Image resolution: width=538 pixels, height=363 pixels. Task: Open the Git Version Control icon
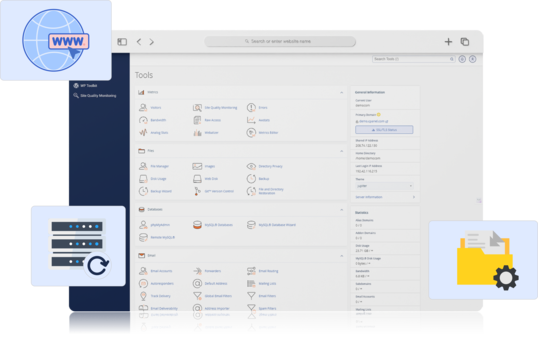(197, 191)
